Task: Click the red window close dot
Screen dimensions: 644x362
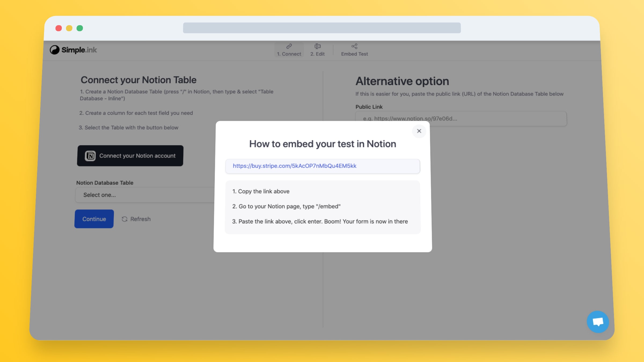Action: click(x=58, y=28)
